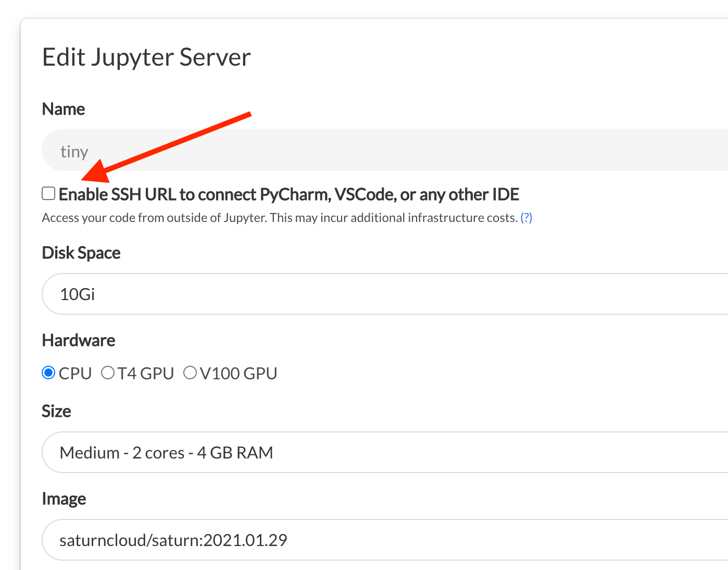Click the 'Size' field label
The height and width of the screenshot is (570, 728).
(x=56, y=411)
